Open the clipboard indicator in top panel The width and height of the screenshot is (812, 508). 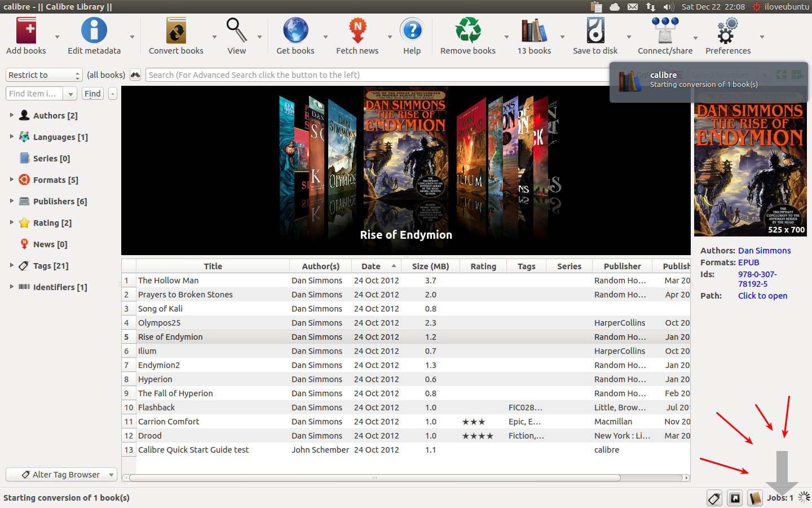[597, 7]
